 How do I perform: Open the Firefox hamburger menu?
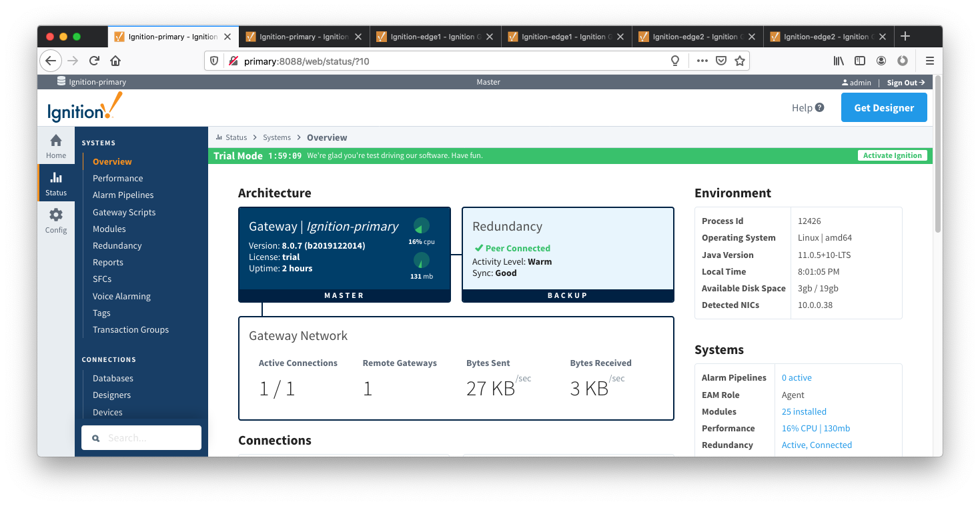(929, 61)
